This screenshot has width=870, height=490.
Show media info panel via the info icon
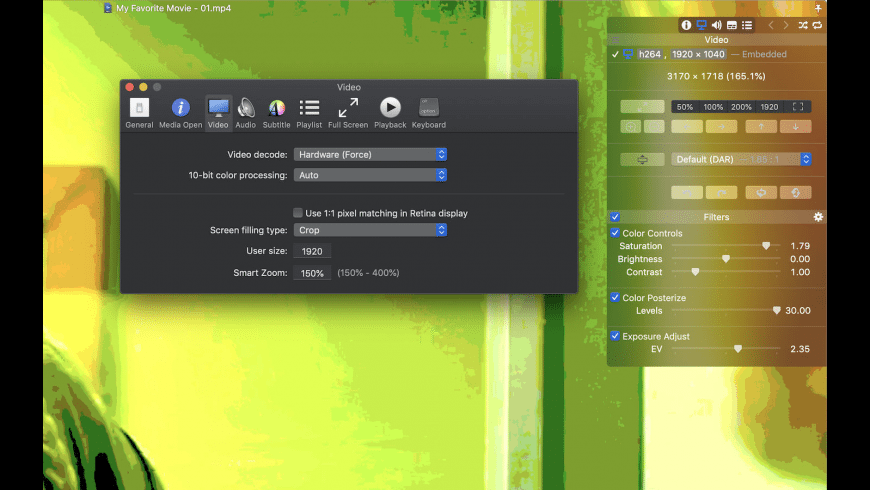tap(686, 25)
